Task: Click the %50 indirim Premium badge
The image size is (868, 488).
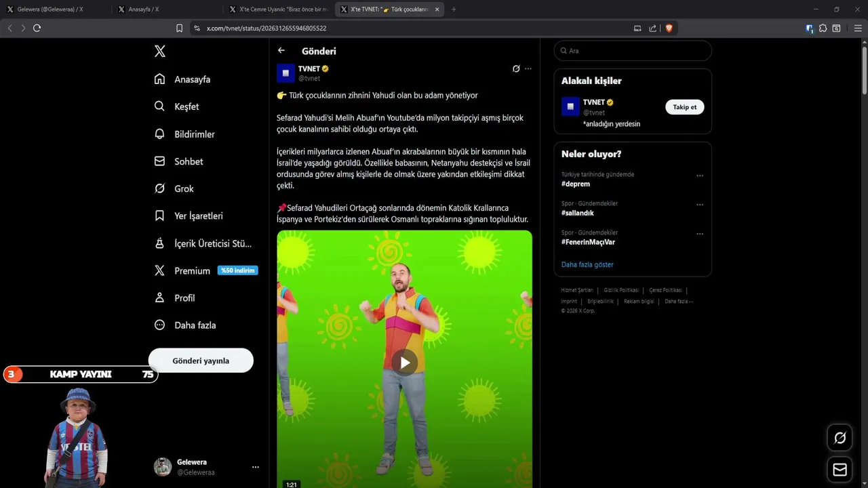Action: click(237, 270)
